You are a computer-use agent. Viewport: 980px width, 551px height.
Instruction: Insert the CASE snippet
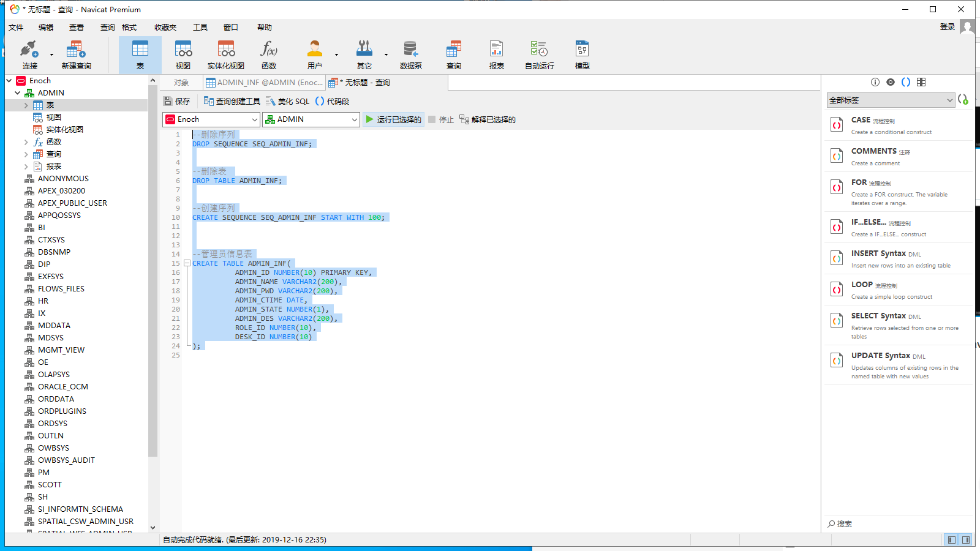(899, 125)
